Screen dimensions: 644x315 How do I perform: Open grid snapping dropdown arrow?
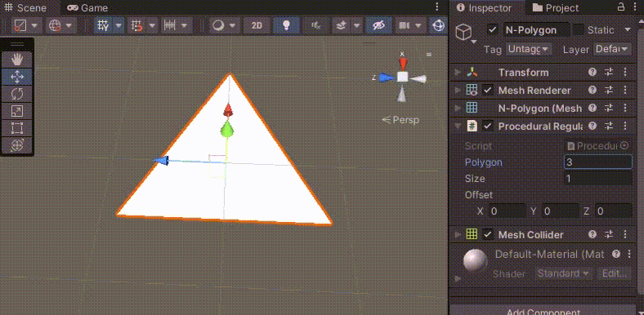point(152,26)
